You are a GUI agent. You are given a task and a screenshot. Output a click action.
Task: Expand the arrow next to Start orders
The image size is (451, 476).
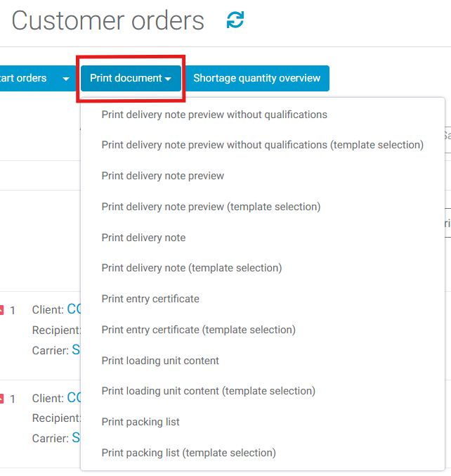pos(65,79)
